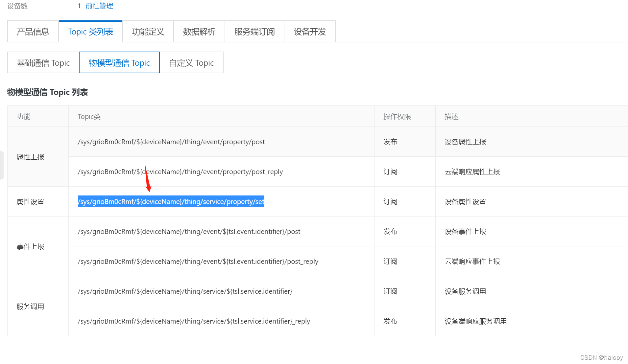Open the 功能定义 tab

tap(148, 32)
